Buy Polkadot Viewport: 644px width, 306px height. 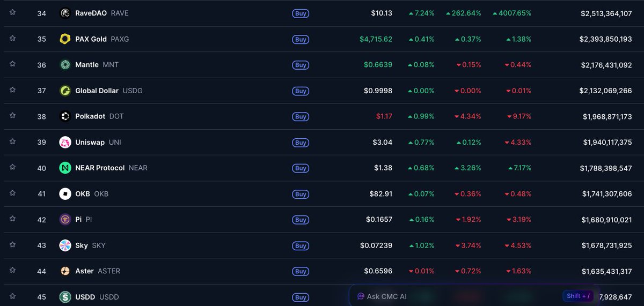[301, 116]
